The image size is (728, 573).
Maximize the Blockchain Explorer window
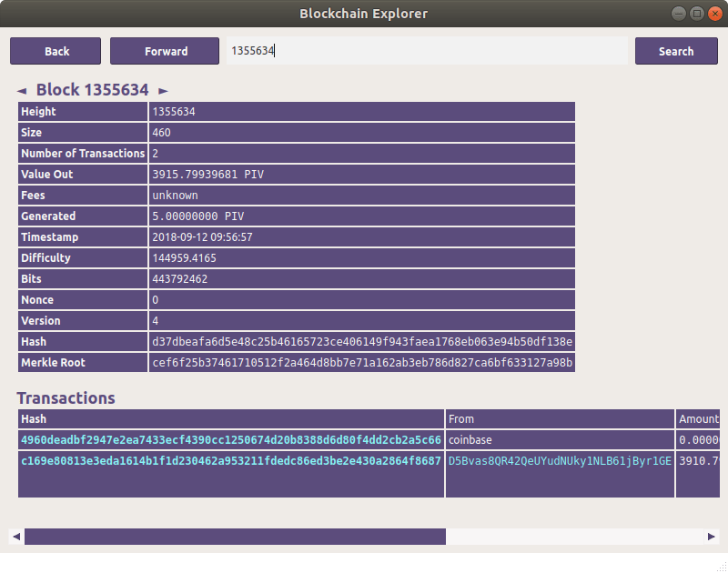(696, 14)
